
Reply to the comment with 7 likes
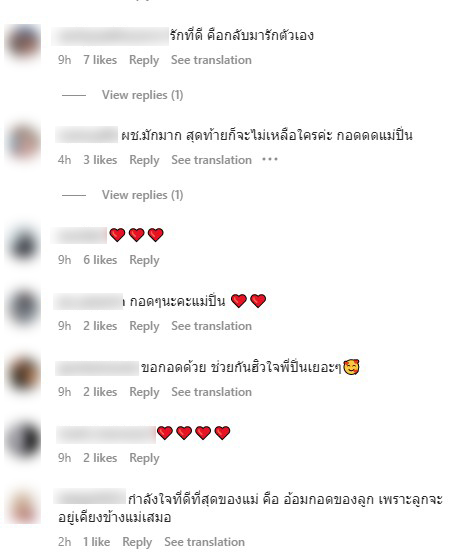coord(144,60)
